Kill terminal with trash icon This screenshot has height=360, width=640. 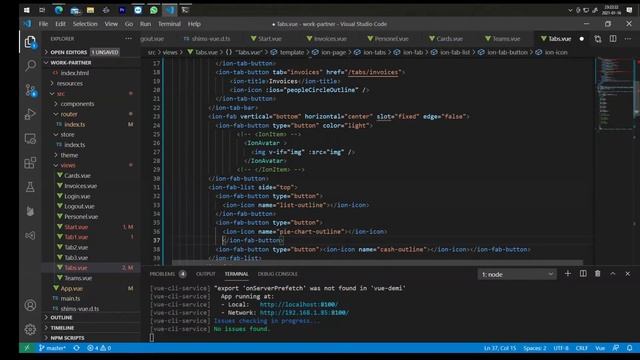(598, 273)
